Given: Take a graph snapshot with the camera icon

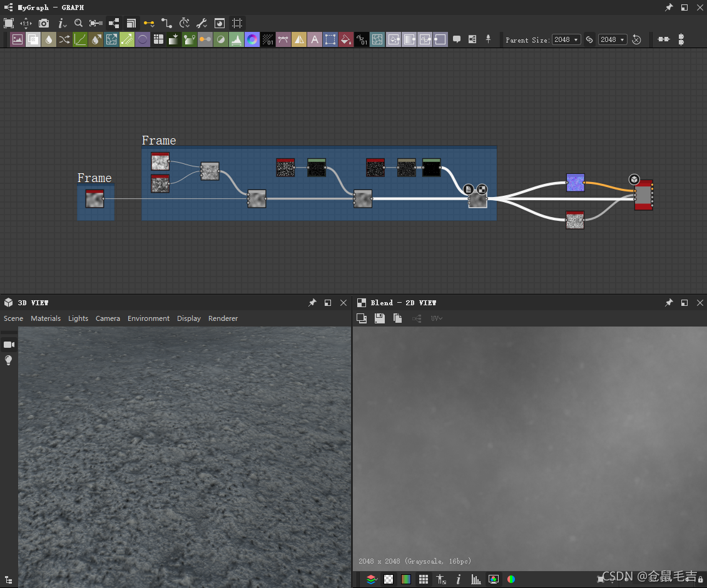Looking at the screenshot, I should tap(44, 23).
